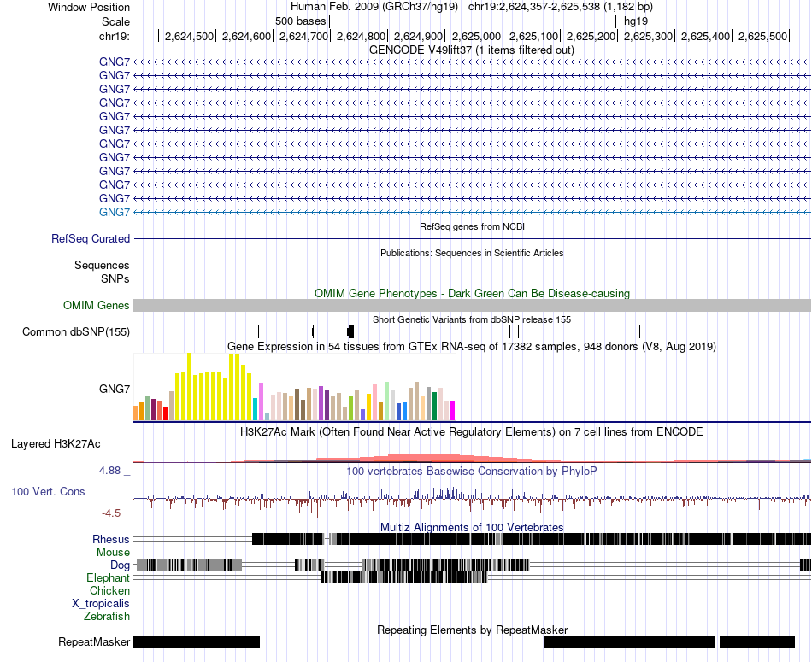The width and height of the screenshot is (812, 662).
Task: Click the rightmost Common dbSNP variant tick
Action: [640, 331]
